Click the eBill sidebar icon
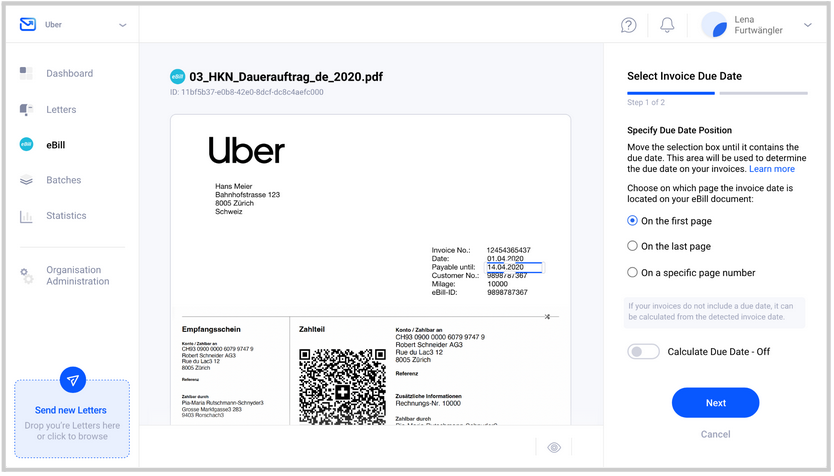 (x=26, y=145)
